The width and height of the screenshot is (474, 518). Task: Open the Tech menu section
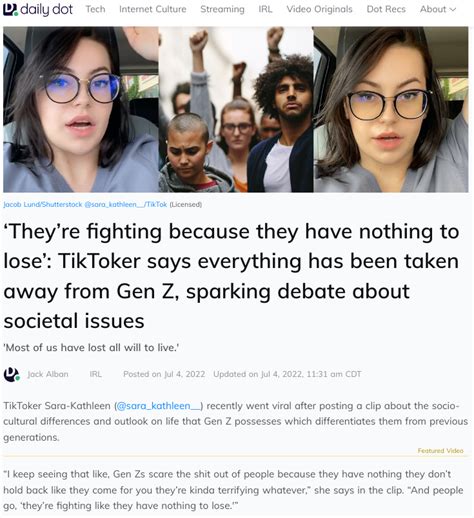95,9
